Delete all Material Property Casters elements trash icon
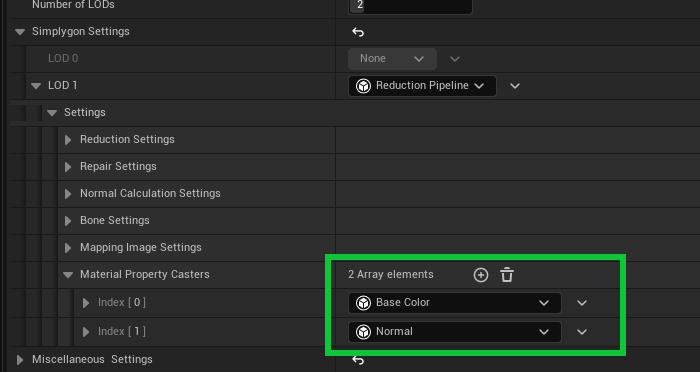700x372 pixels. [x=507, y=275]
